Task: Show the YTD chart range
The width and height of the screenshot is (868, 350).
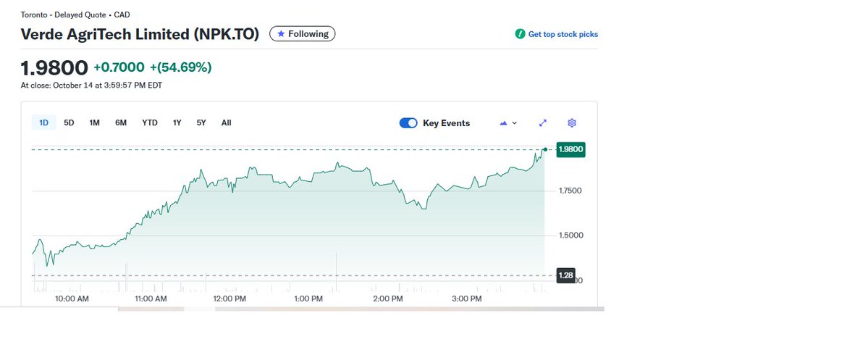Action: [x=149, y=123]
